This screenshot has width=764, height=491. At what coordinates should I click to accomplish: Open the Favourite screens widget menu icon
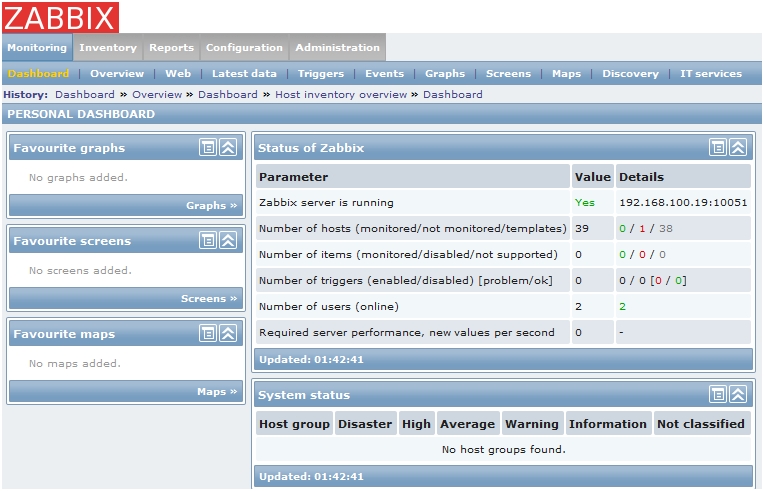coord(208,240)
